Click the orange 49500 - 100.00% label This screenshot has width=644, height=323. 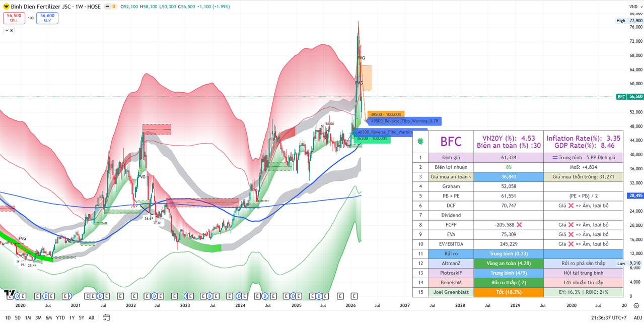386,114
